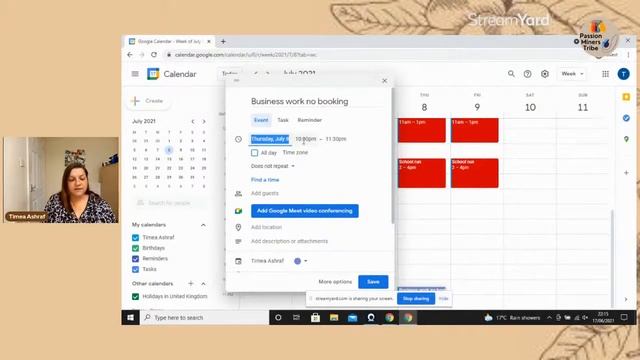Toggle Reminders calendar checkbox

(x=136, y=259)
